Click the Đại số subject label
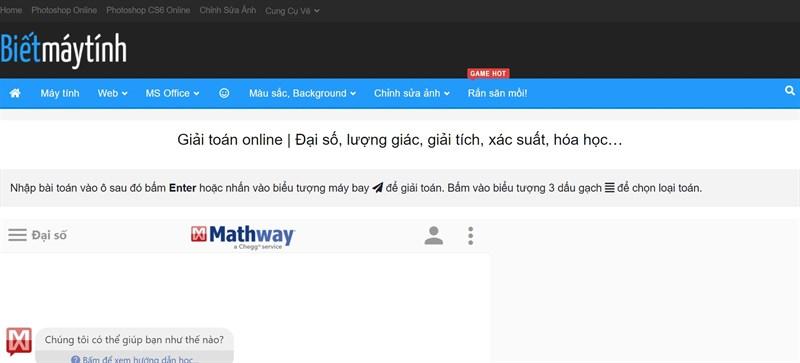The image size is (800, 363). pyautogui.click(x=49, y=235)
